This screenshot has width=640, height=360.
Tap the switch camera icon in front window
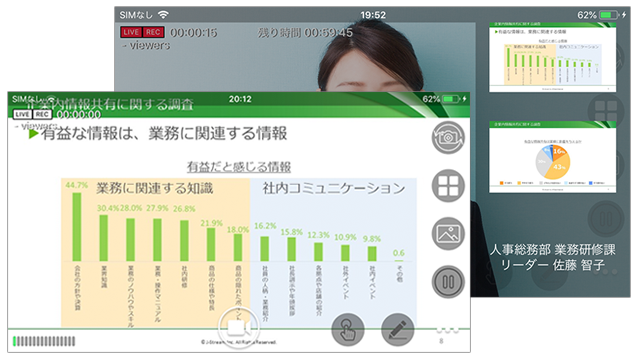pos(448,138)
